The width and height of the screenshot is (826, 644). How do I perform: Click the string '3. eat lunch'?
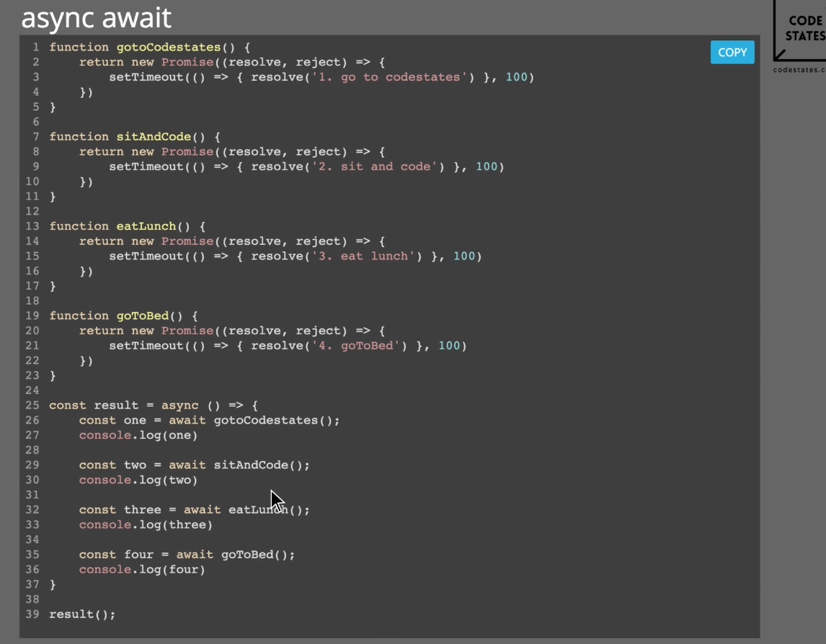[x=363, y=256]
